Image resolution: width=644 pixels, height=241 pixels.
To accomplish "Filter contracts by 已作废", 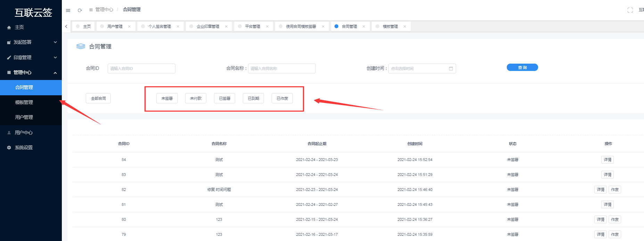I will [282, 98].
